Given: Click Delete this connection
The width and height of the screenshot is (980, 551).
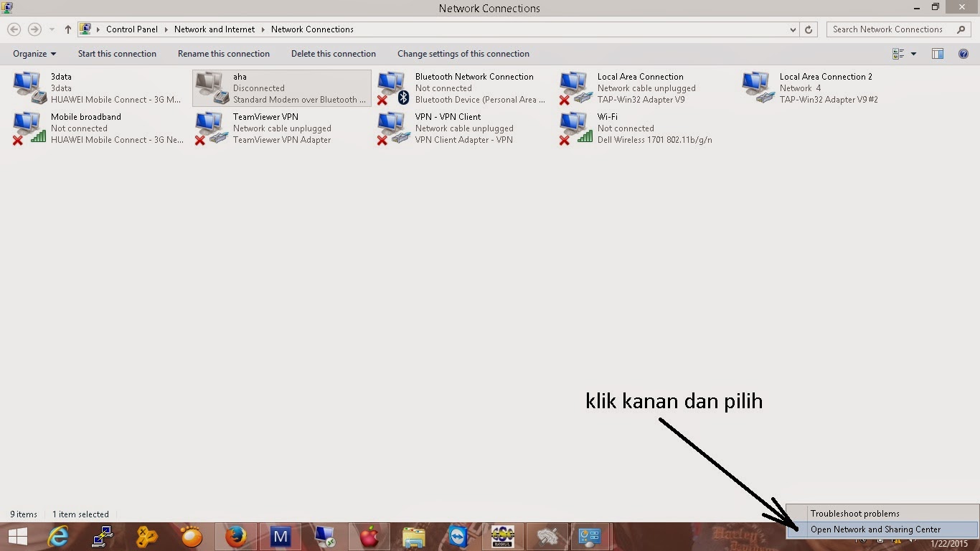Looking at the screenshot, I should tap(333, 54).
